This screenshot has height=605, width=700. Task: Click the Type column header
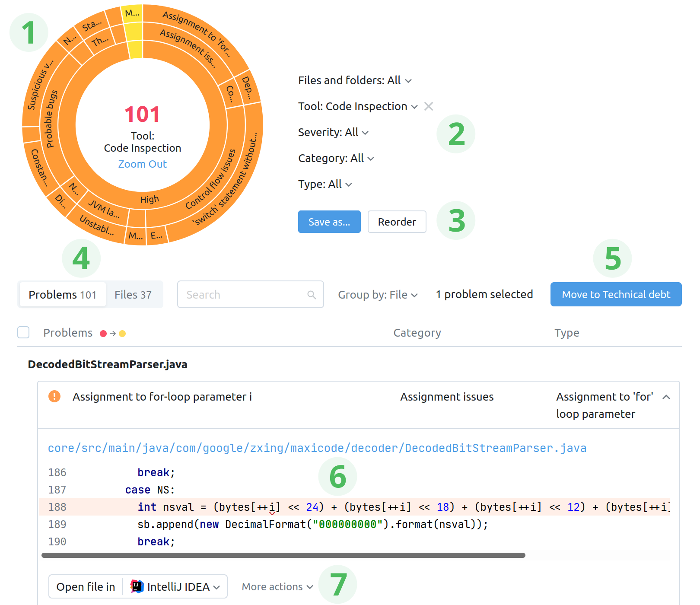(566, 333)
